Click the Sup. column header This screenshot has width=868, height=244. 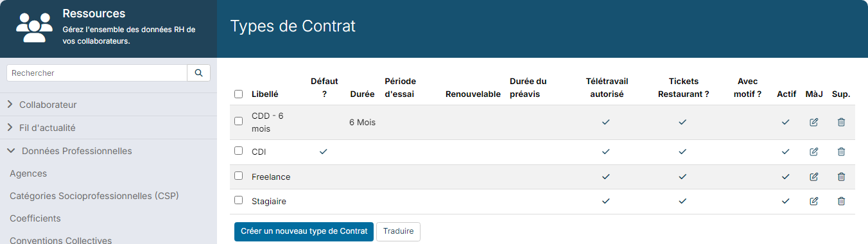point(841,94)
